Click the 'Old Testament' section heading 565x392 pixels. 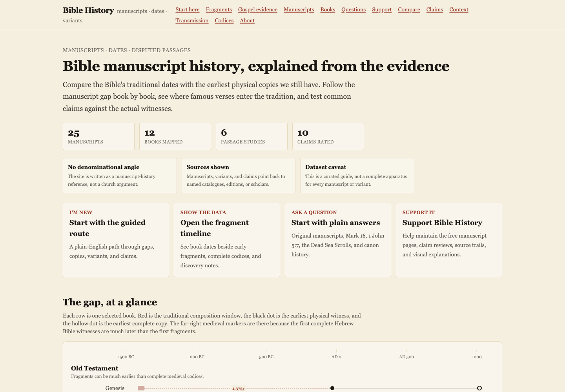(95, 368)
